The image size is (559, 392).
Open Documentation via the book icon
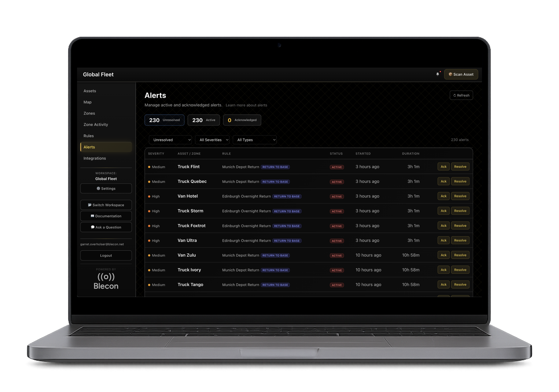coord(92,216)
